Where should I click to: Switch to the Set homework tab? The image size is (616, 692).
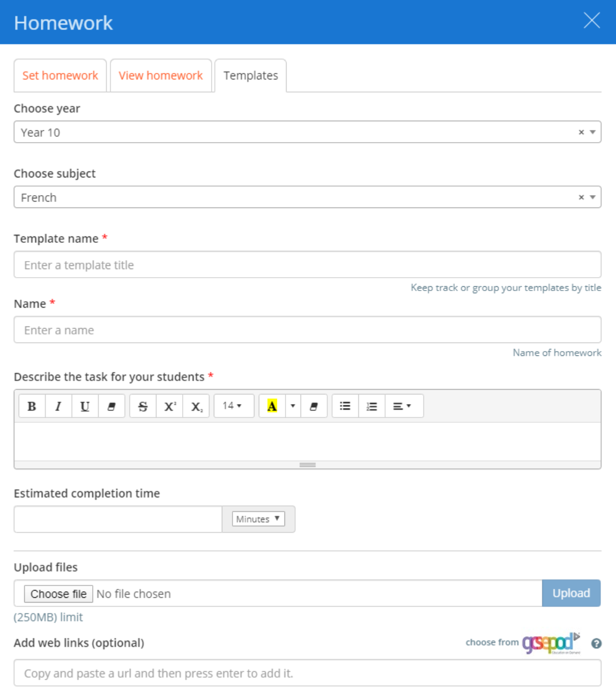pyautogui.click(x=60, y=75)
